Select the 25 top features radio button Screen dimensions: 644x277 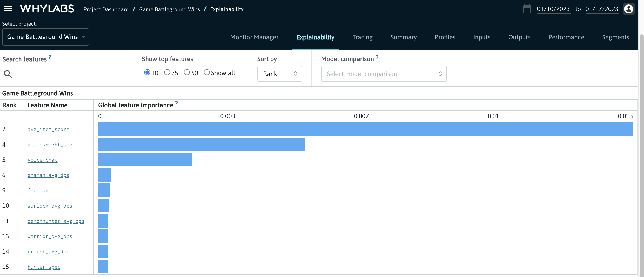(x=167, y=72)
